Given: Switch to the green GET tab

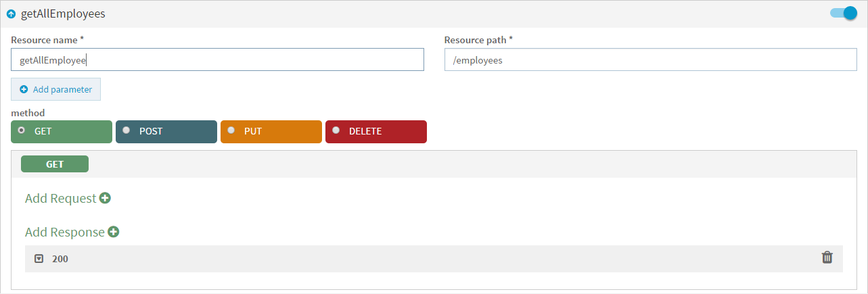Looking at the screenshot, I should [55, 164].
